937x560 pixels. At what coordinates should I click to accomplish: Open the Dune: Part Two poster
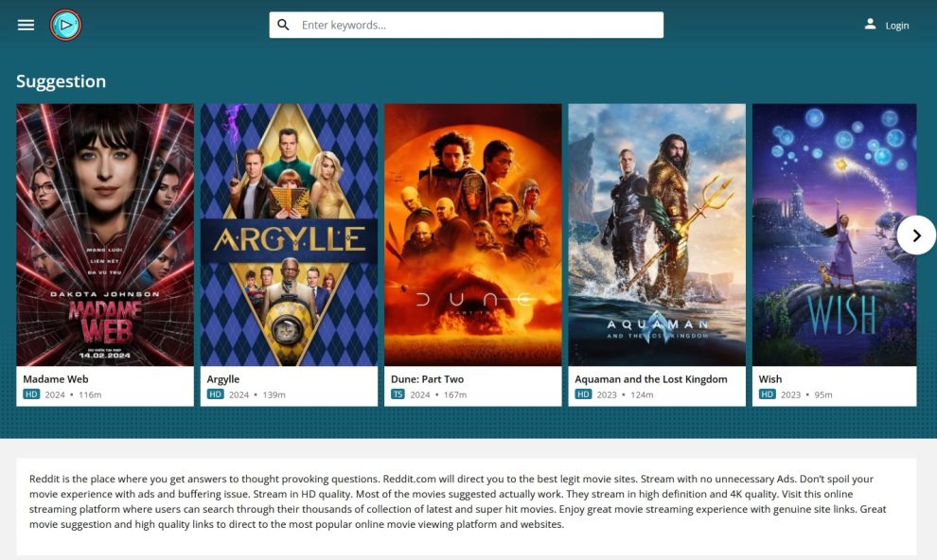coord(473,235)
